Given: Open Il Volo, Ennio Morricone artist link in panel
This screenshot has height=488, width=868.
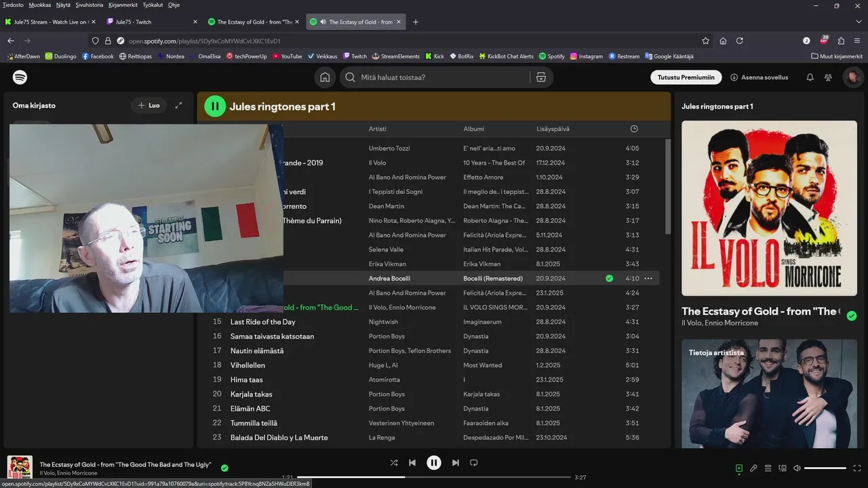Looking at the screenshot, I should tap(719, 323).
